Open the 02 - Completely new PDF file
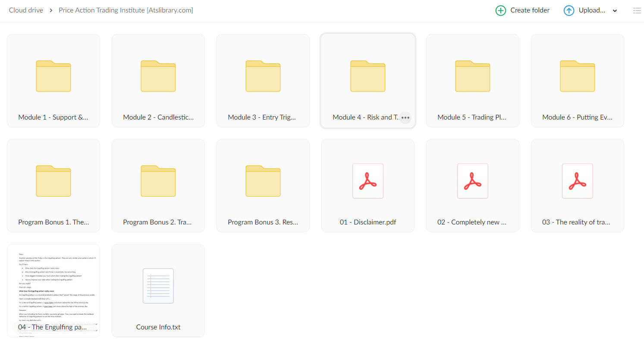Screen dimensions: 644x351 coord(472,181)
